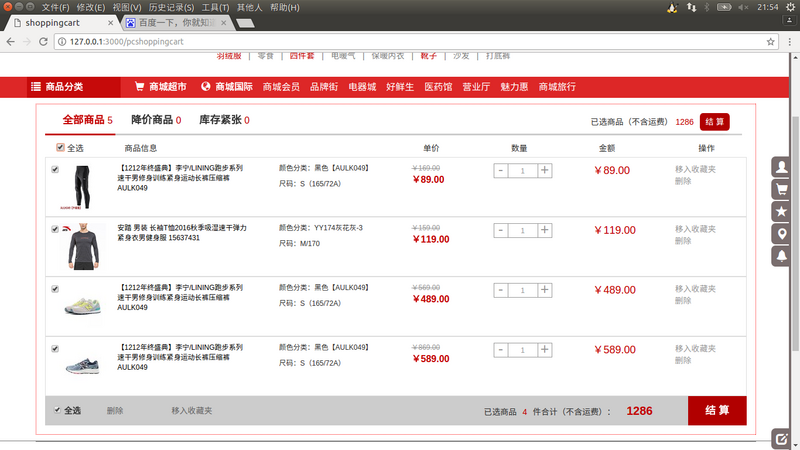This screenshot has width=800, height=450.
Task: Open the volume indicator in top panel
Action: point(743,7)
